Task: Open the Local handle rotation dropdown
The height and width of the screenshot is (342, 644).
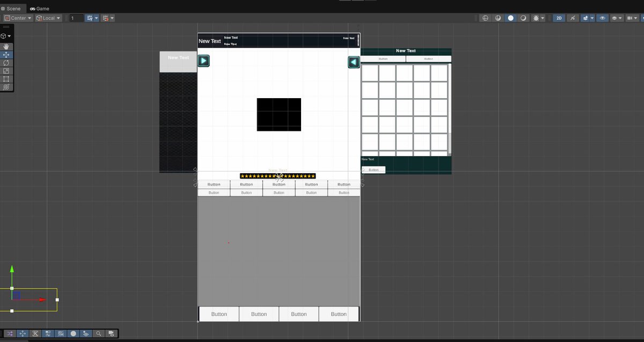Action: [48, 18]
